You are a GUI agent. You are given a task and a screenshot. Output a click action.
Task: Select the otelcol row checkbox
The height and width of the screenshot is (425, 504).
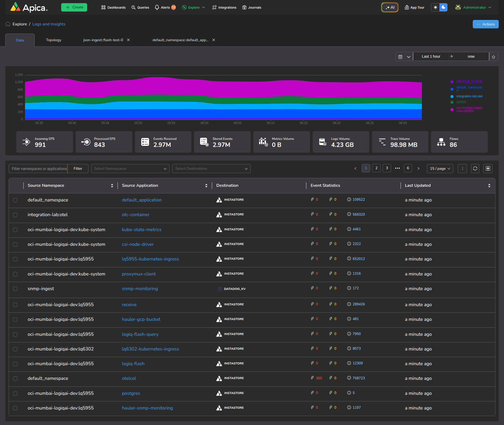(x=15, y=379)
